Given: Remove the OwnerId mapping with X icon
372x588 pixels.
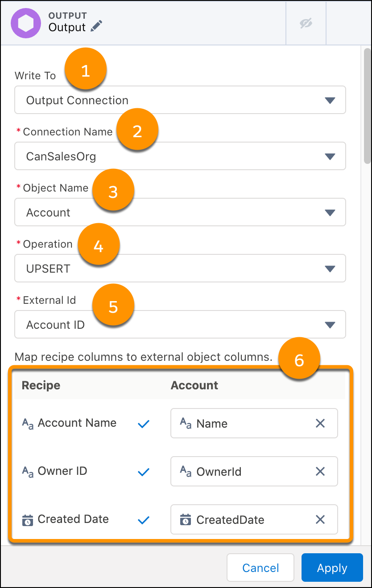Looking at the screenshot, I should (x=320, y=471).
